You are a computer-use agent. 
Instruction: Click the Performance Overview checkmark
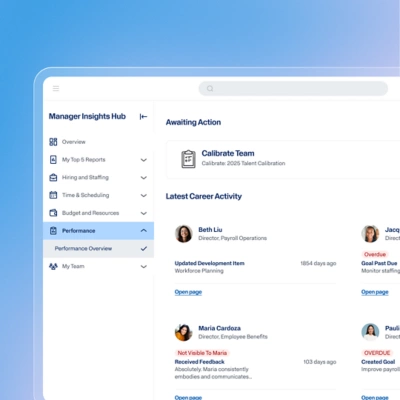tap(144, 248)
